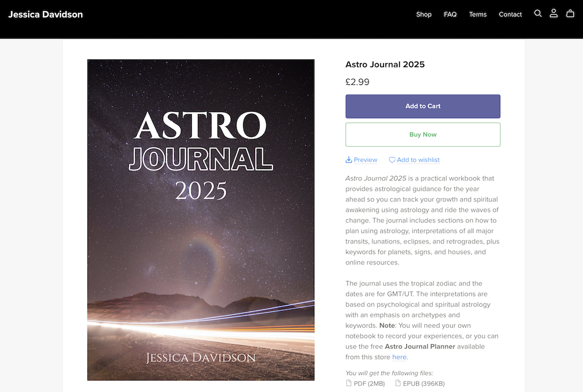
Task: Click the Astro Journal 2025 cover image
Action: click(201, 220)
